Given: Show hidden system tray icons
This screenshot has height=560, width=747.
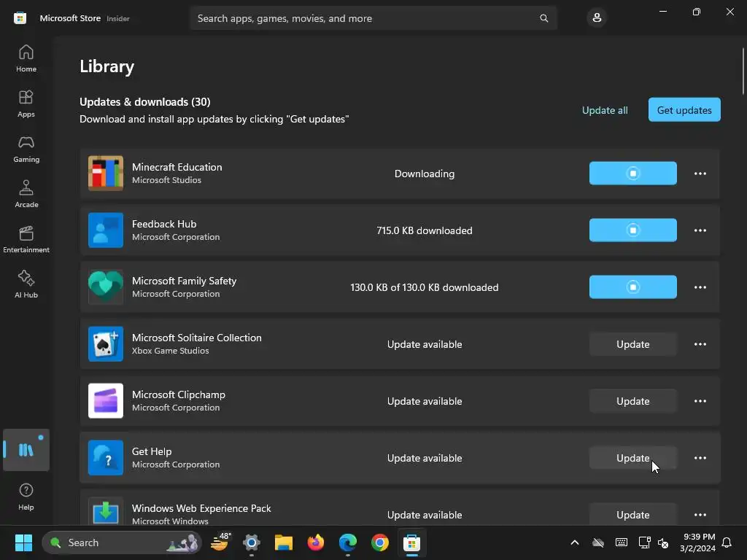Looking at the screenshot, I should point(575,542).
